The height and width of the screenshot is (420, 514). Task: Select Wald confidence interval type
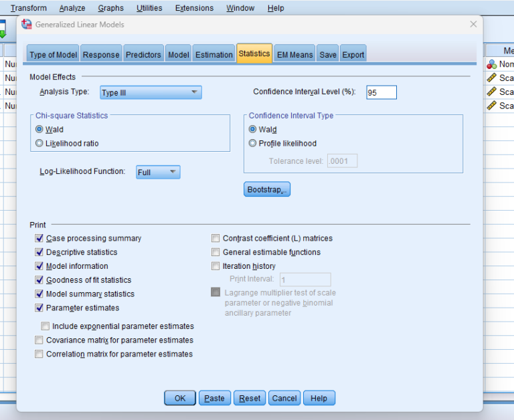tap(252, 129)
